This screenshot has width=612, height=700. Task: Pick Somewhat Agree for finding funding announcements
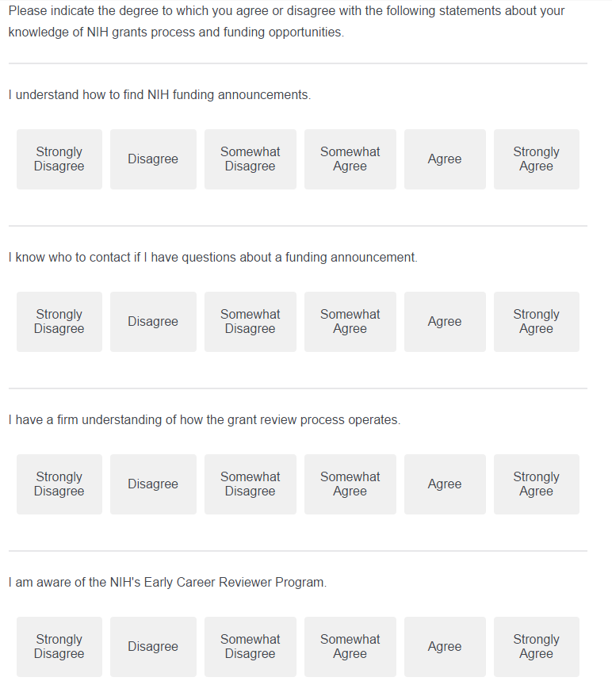(350, 159)
